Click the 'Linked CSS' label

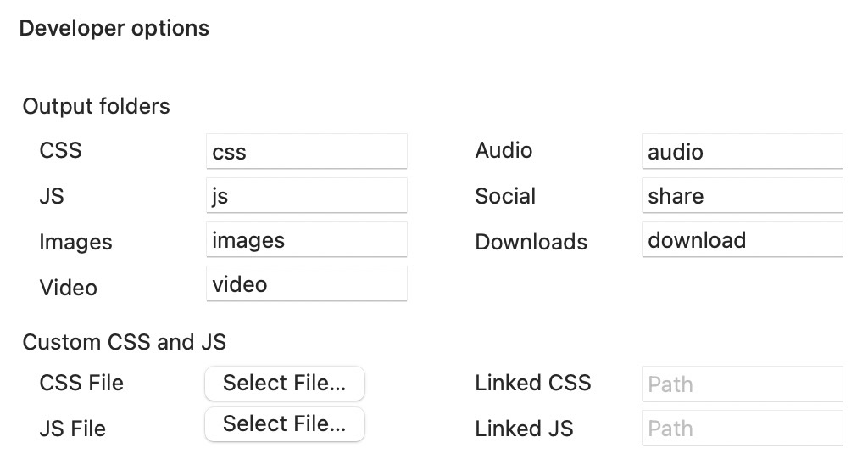point(532,383)
